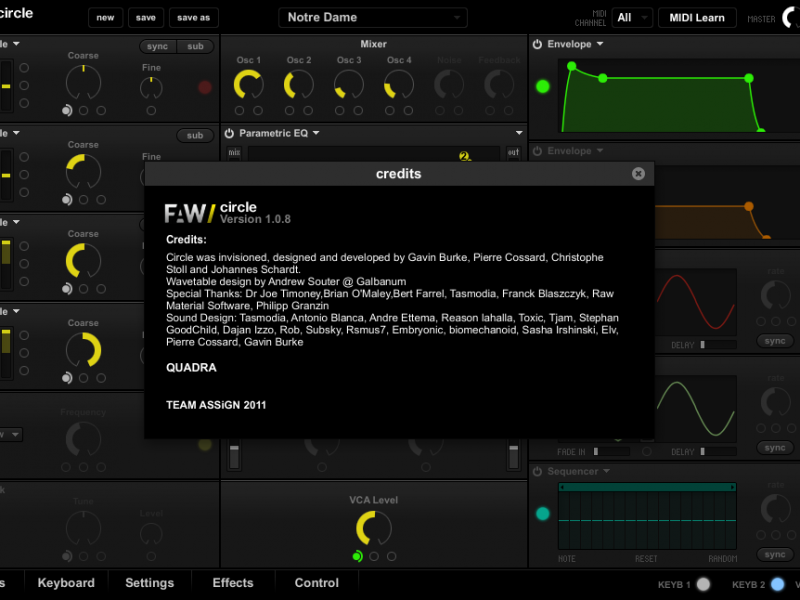The height and width of the screenshot is (600, 800).
Task: Toggle the sync button beside the red LFO
Action: coord(774,341)
